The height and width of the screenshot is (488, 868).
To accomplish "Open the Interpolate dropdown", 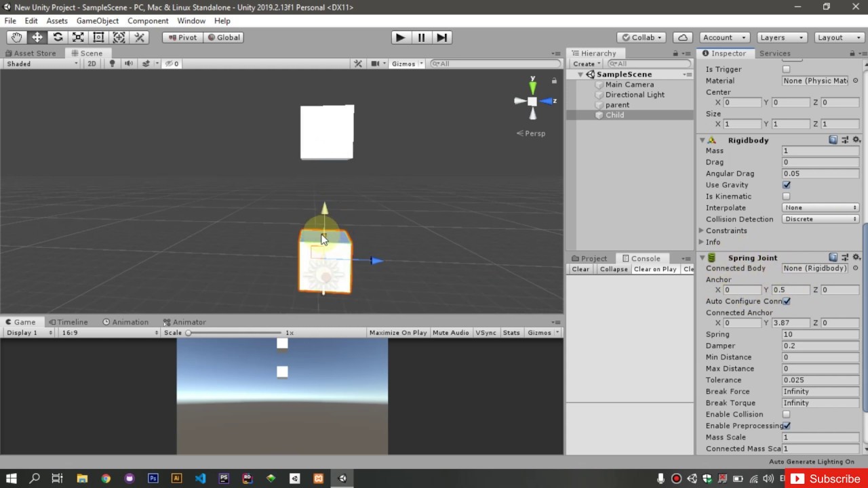I will point(821,208).
